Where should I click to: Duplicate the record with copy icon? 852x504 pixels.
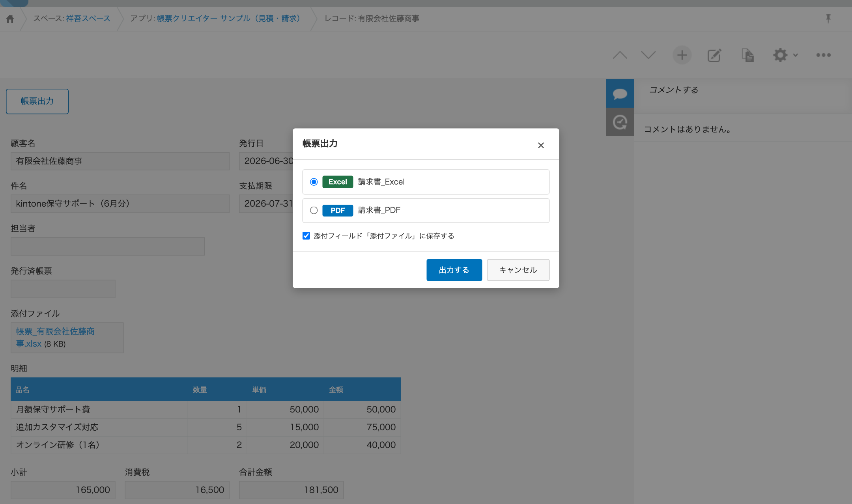coord(747,55)
